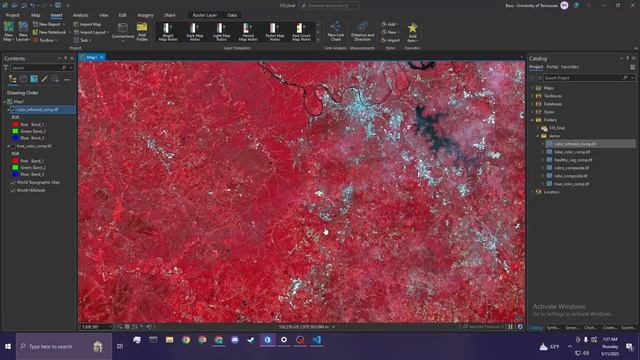Pause map drawing in status bar
Viewport: 640px width, 360px height.
pyautogui.click(x=510, y=327)
